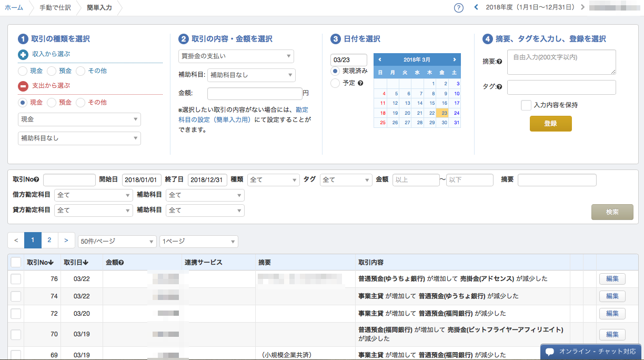644x360 pixels.
Task: Open help icon next to 摘要 label
Action: click(x=499, y=62)
